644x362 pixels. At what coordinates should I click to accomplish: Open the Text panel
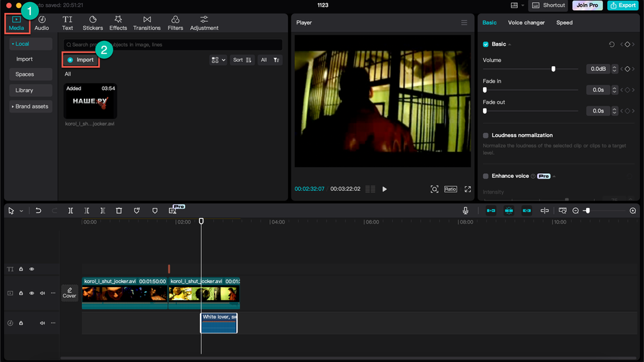point(68,23)
